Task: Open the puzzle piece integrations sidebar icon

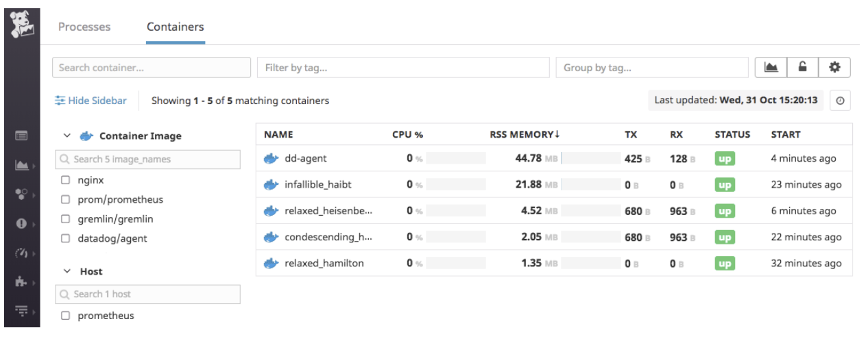Action: 21,282
